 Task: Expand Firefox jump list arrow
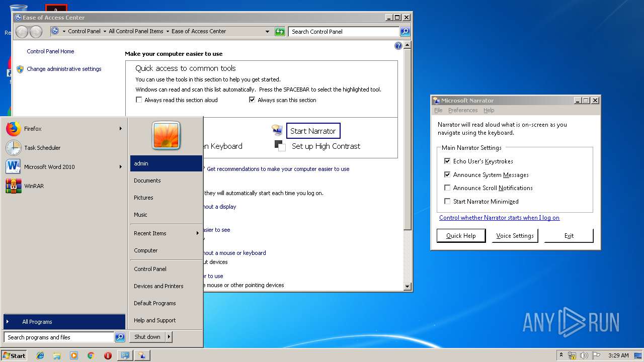pos(121,129)
